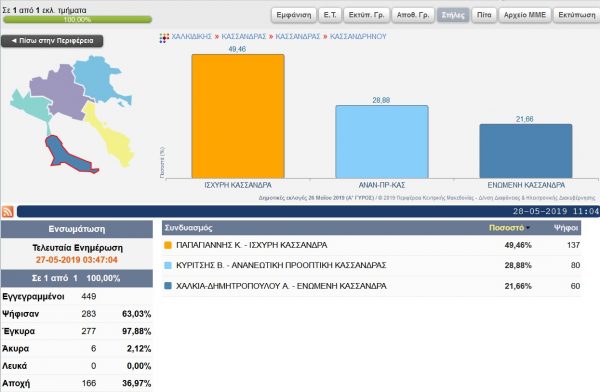Sort table by Ποσοστό column arrow
Screen dimensions: 600x392
[528, 228]
